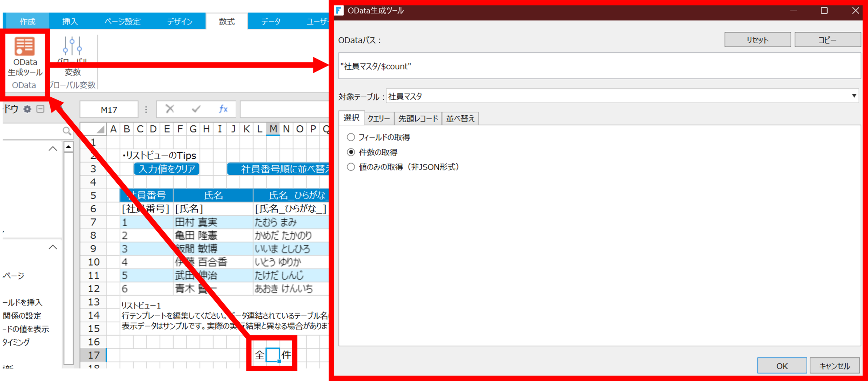The width and height of the screenshot is (868, 381).
Task: Collapse the lower side panel section chevron
Action: pyautogui.click(x=53, y=247)
